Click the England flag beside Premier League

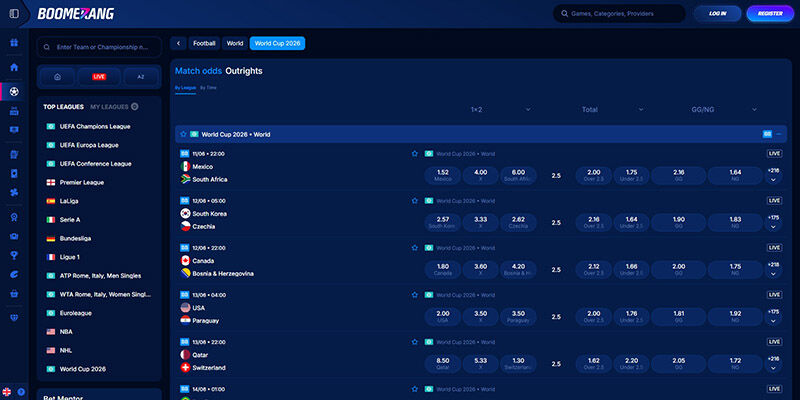(51, 183)
